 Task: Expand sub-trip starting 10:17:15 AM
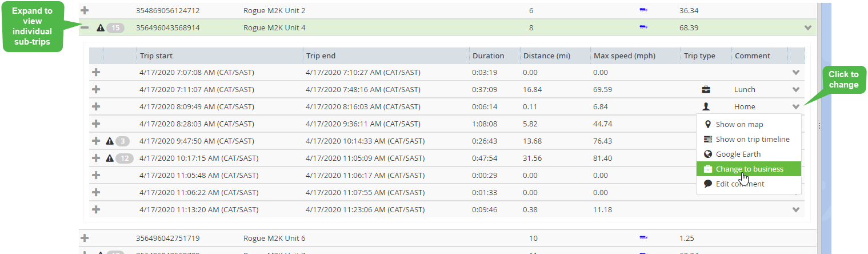click(96, 158)
